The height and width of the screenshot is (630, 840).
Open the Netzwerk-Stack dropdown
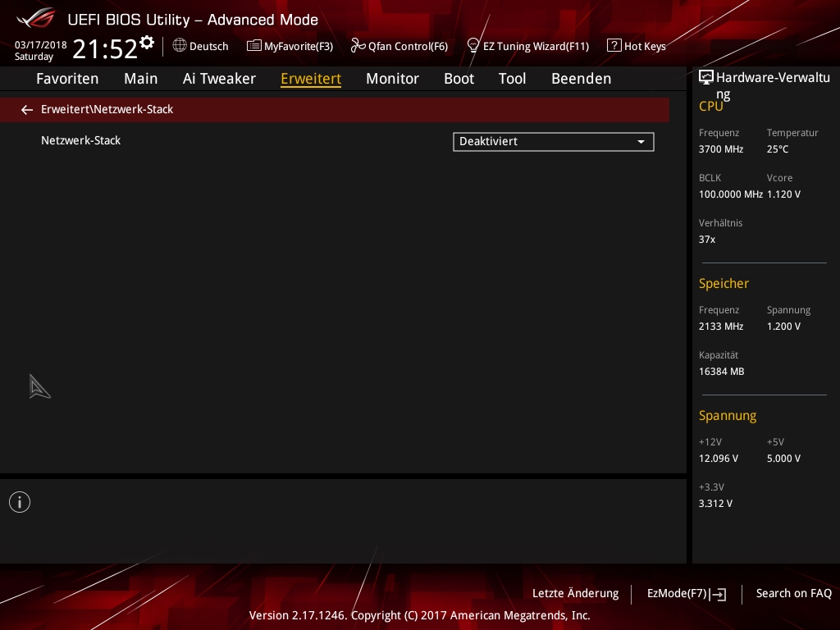pos(553,142)
